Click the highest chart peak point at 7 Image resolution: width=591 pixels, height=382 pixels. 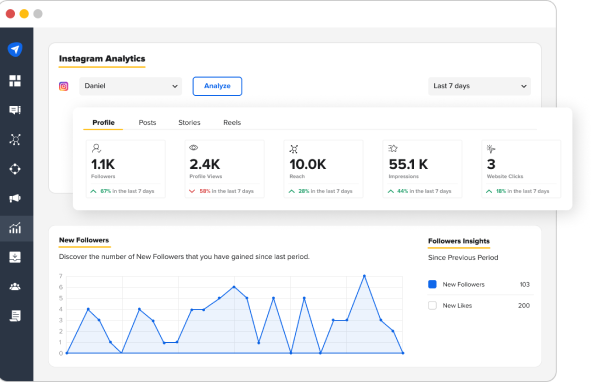pyautogui.click(x=364, y=276)
